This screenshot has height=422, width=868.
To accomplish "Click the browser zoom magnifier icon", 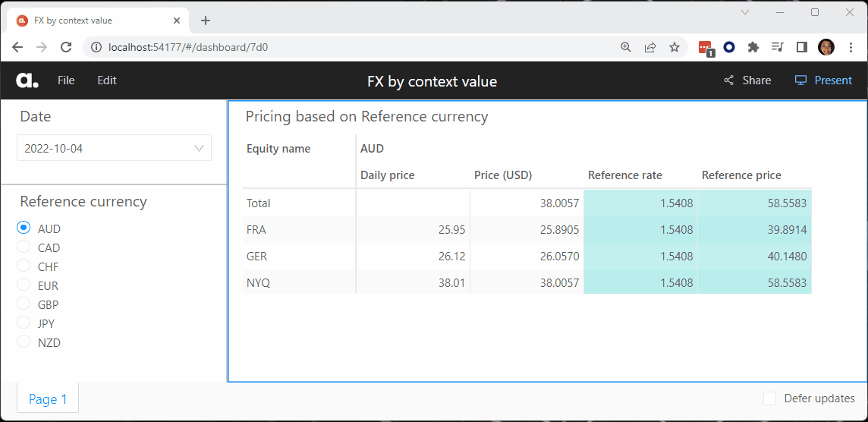I will [626, 47].
